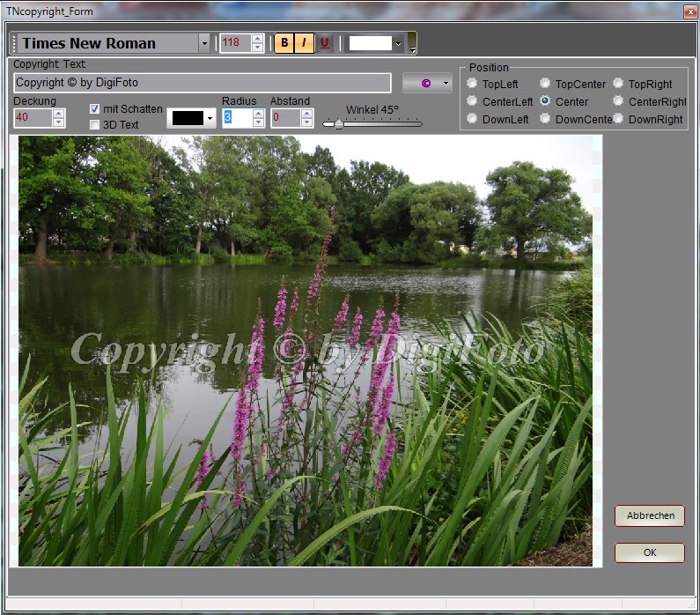The image size is (700, 615).
Task: Select the TopLeft position option
Action: [473, 85]
